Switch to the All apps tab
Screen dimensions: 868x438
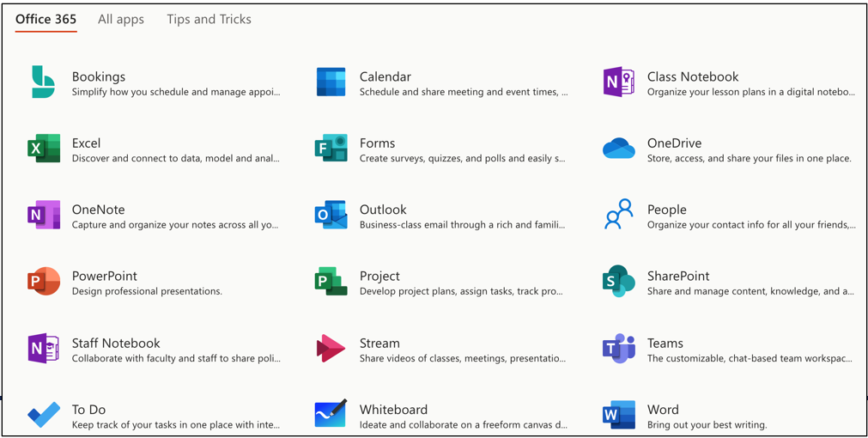point(121,20)
